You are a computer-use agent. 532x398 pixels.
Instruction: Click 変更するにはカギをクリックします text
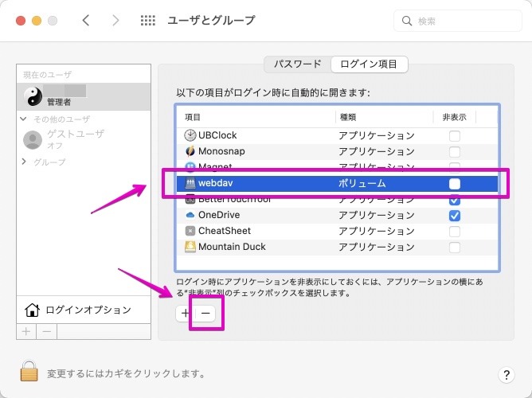pos(126,373)
